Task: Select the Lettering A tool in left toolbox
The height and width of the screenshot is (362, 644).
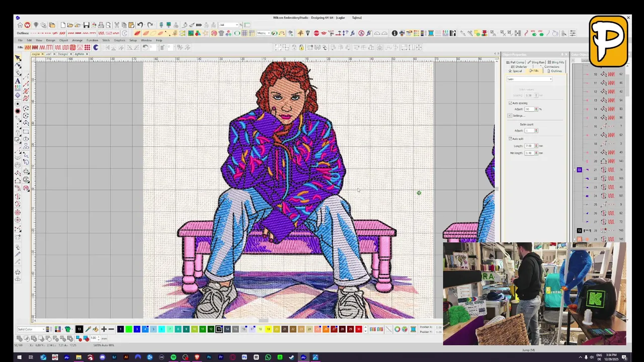Action: (18, 81)
